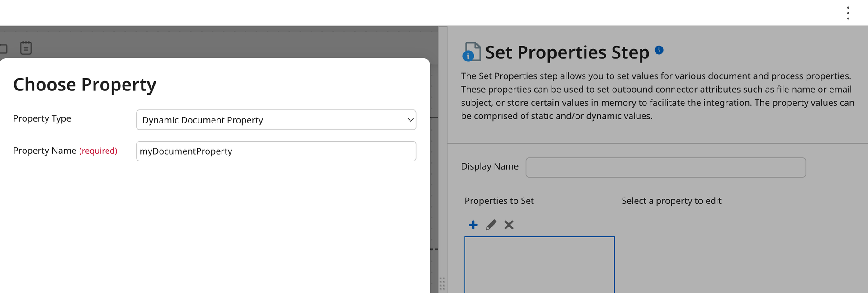Click the 'Select a property to edit' text
Image resolution: width=868 pixels, height=293 pixels.
click(x=671, y=201)
